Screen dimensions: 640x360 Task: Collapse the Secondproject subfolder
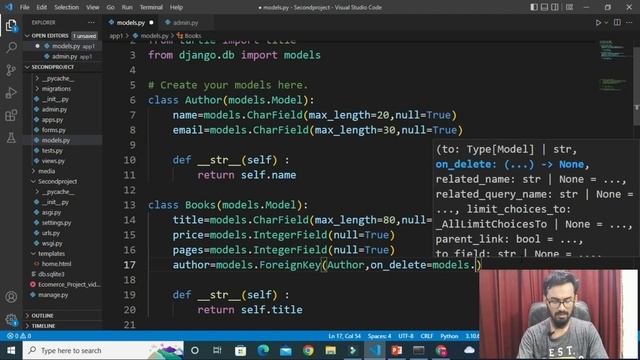pos(57,182)
